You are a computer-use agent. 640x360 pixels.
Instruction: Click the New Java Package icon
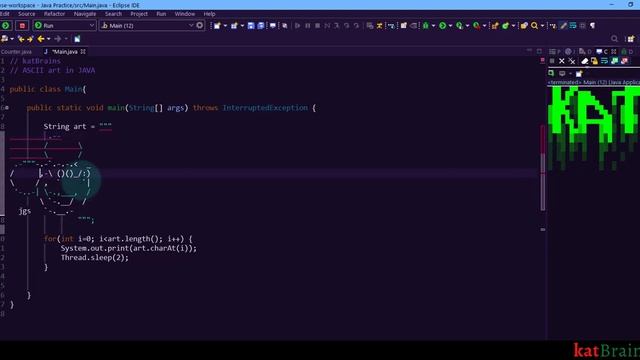pyautogui.click(x=495, y=26)
